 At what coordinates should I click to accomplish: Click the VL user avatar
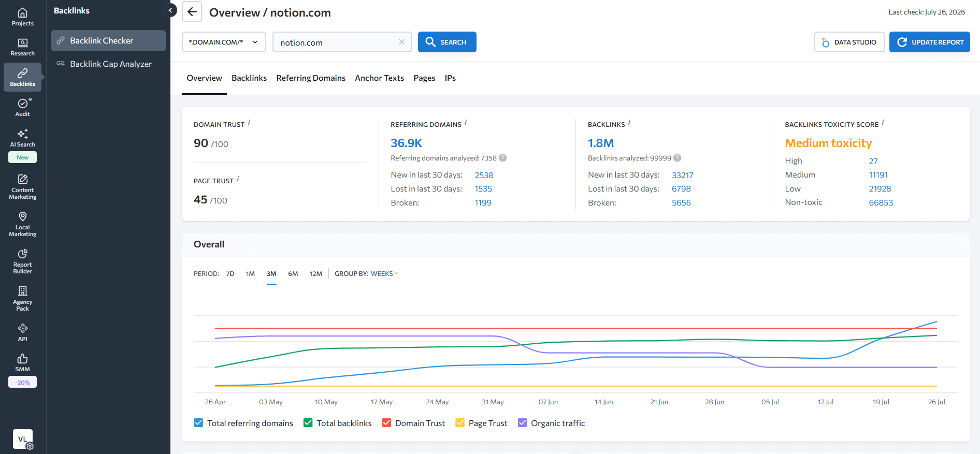(x=23, y=439)
